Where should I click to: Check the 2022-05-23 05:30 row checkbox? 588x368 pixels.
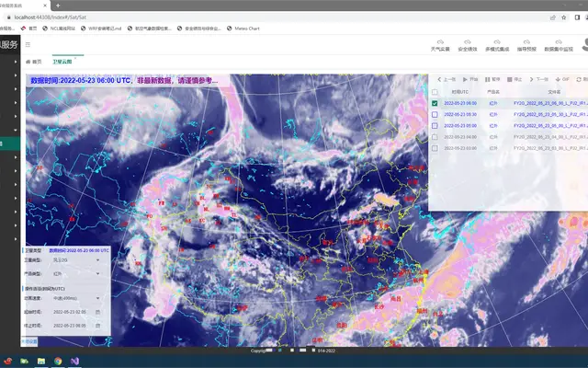coord(435,114)
